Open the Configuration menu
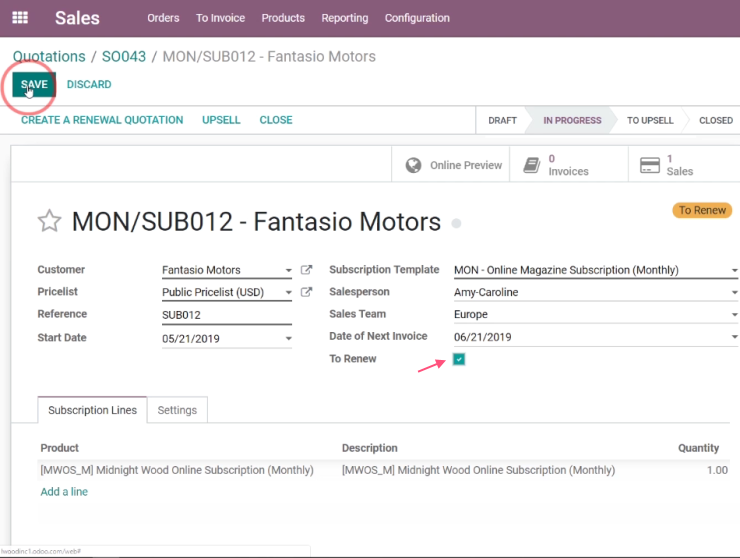Viewport: 740px width, 558px height. 417,18
